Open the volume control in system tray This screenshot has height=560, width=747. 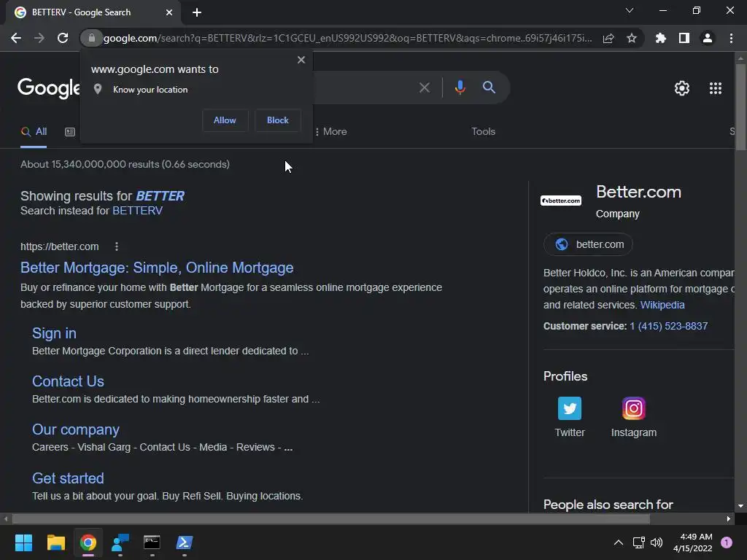[x=657, y=542]
